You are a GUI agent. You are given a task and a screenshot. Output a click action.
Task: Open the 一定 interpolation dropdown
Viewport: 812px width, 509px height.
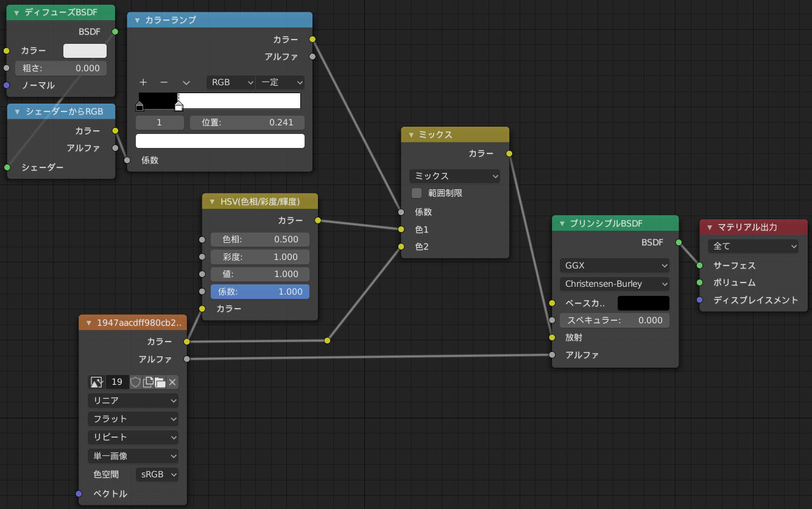tap(280, 82)
